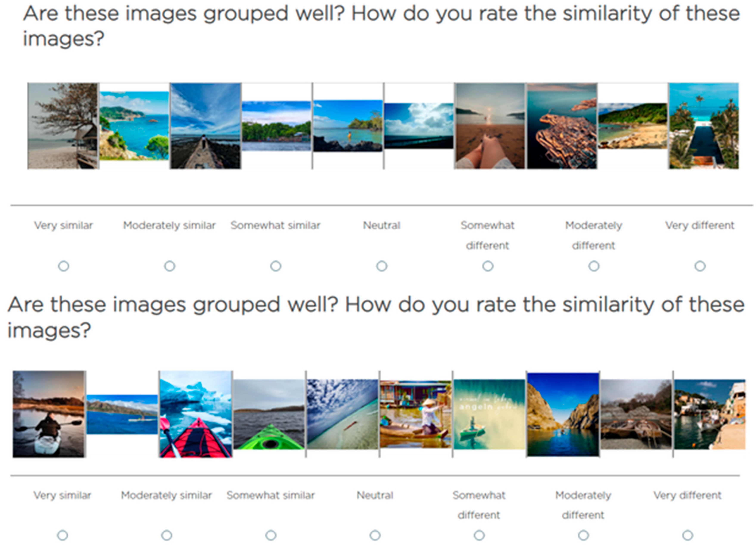Select the woman in conical hat photo

(x=416, y=414)
